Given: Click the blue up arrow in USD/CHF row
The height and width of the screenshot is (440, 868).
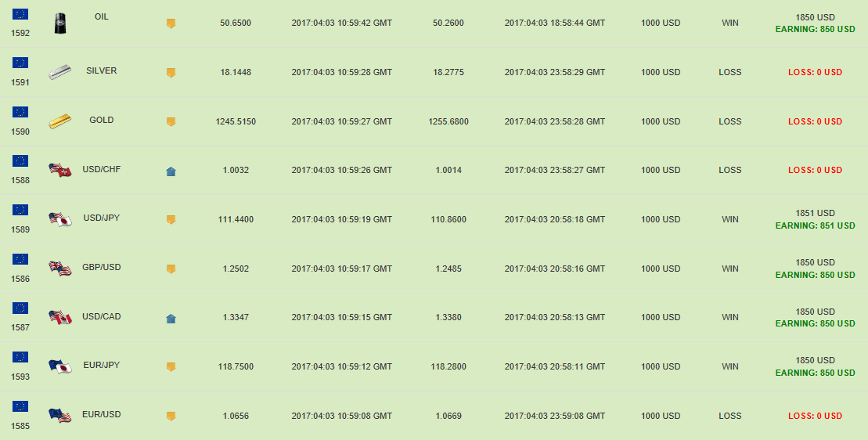Looking at the screenshot, I should click(x=171, y=171).
